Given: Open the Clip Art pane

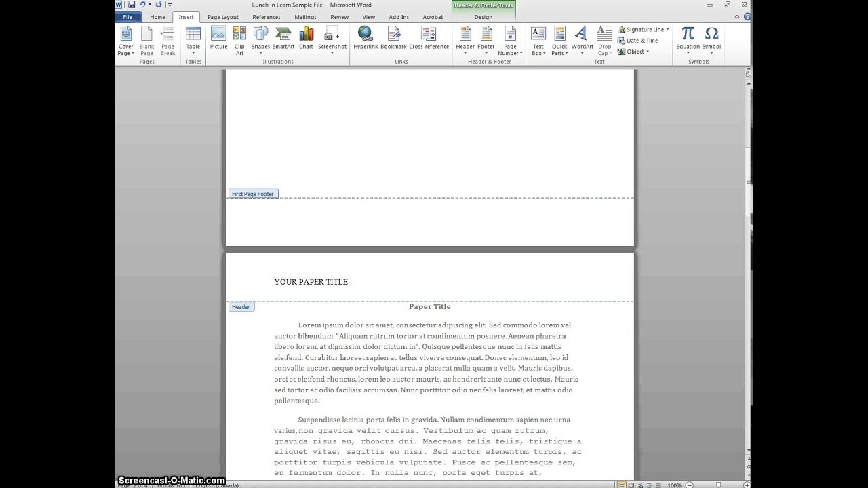Looking at the screenshot, I should 239,41.
